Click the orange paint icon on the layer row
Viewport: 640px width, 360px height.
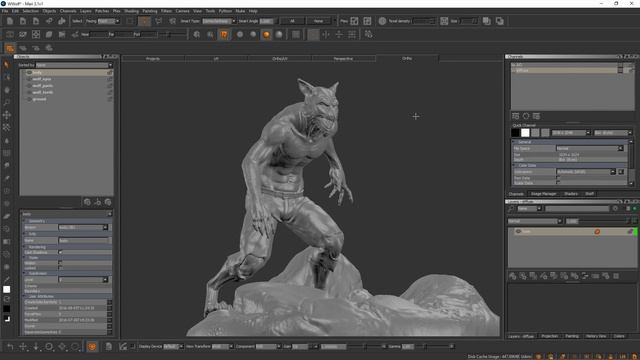coord(597,231)
